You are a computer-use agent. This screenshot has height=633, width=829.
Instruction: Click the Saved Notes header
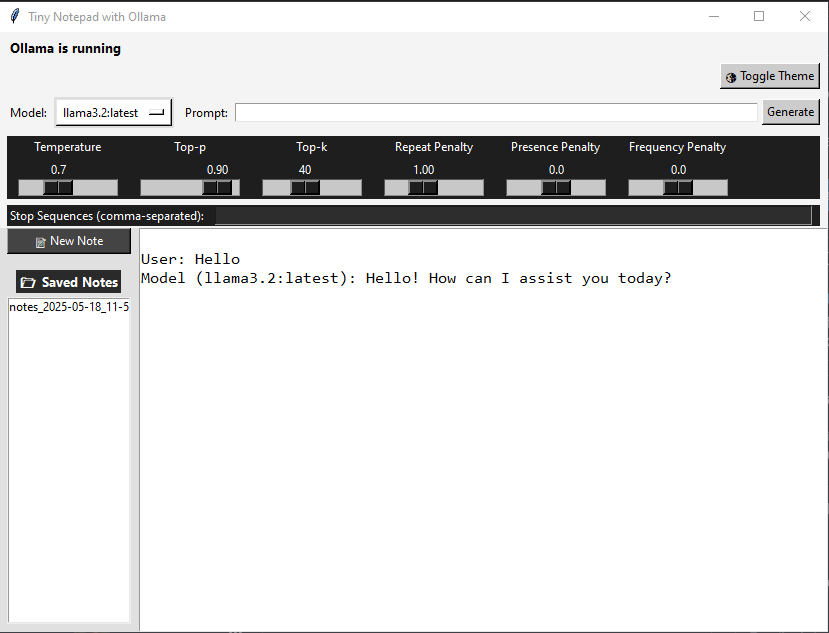tap(69, 282)
